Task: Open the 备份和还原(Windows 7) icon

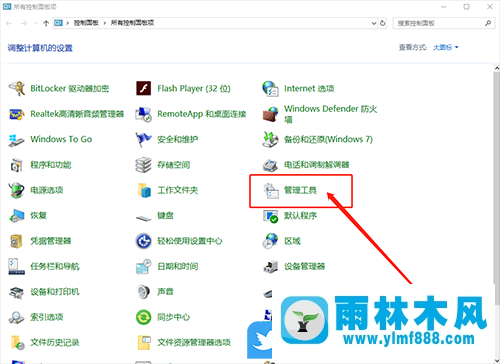Action: click(270, 140)
